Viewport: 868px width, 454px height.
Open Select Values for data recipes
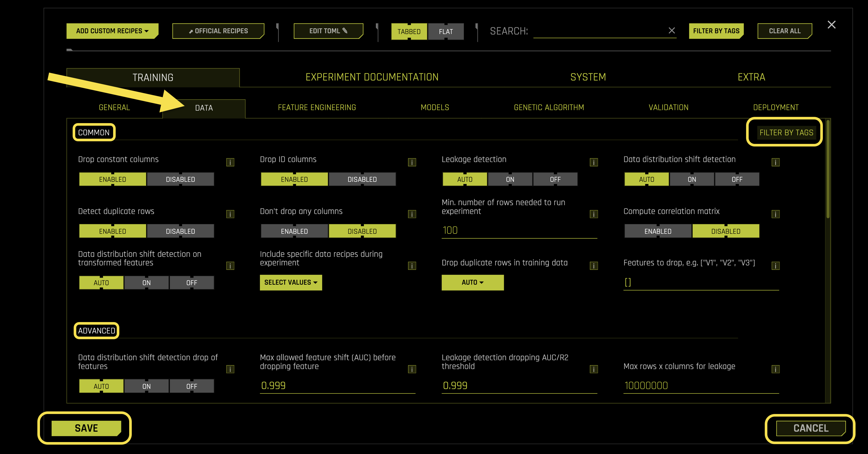click(291, 283)
